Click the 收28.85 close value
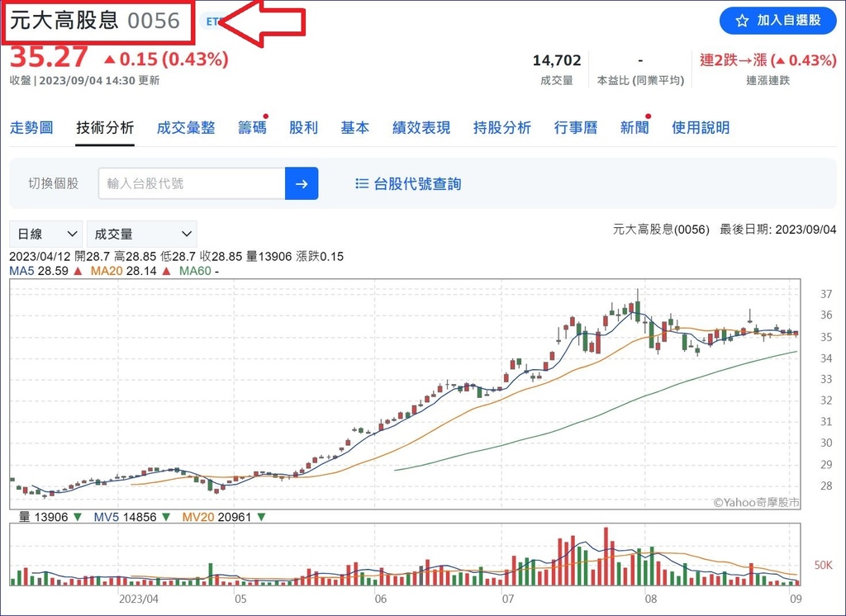The image size is (846, 616). point(221,256)
